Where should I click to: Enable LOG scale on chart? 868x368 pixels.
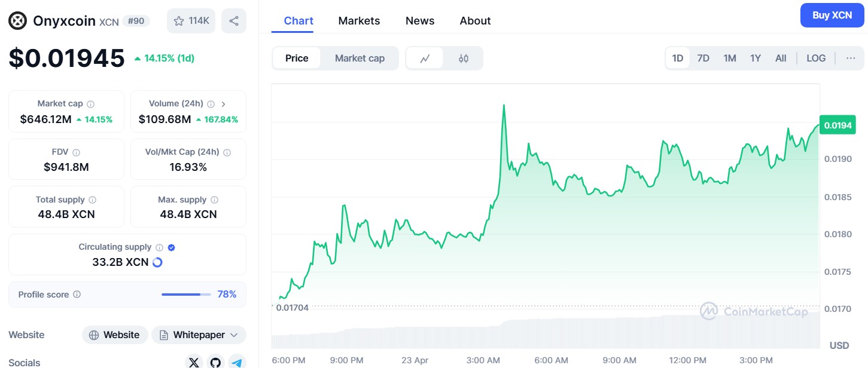[816, 59]
